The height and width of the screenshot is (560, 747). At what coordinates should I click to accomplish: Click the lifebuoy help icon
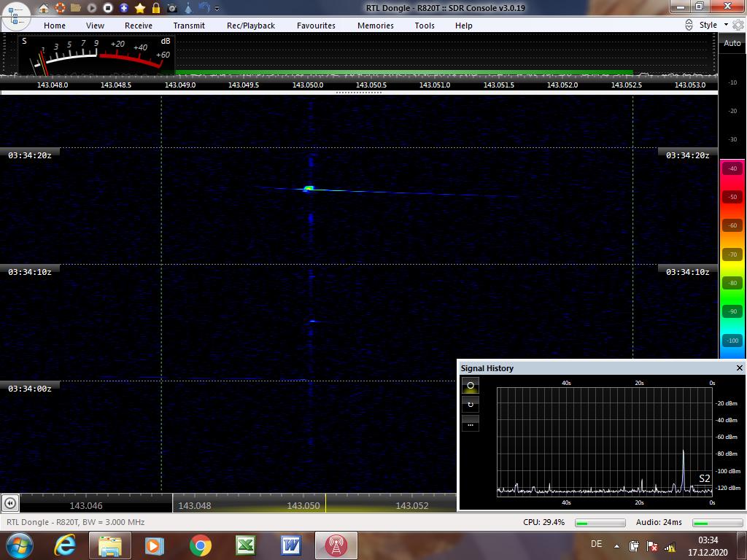(60, 8)
